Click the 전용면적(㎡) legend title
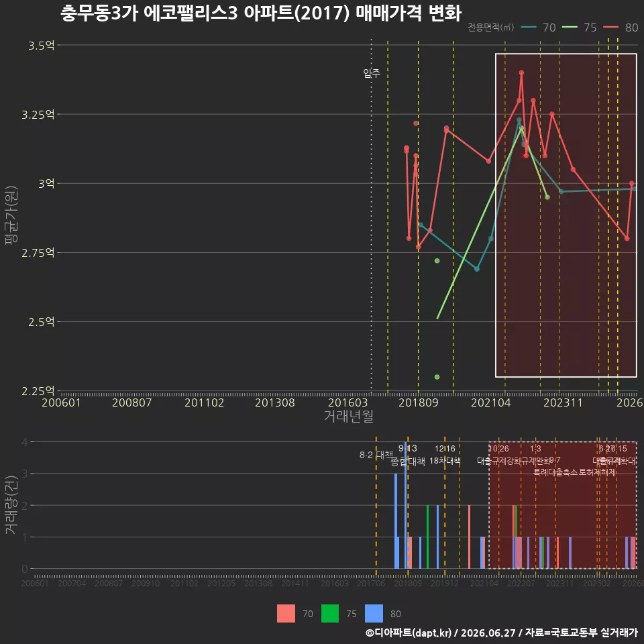The height and width of the screenshot is (644, 644). [x=491, y=28]
